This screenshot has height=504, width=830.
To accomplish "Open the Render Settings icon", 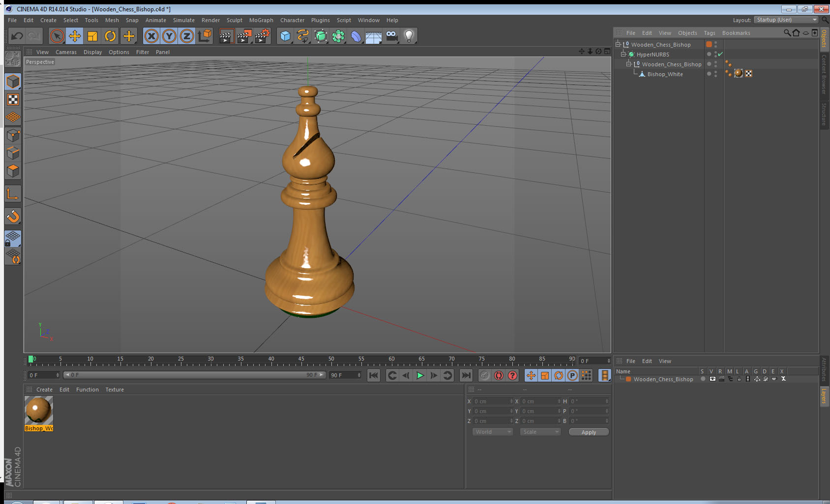I will 263,36.
